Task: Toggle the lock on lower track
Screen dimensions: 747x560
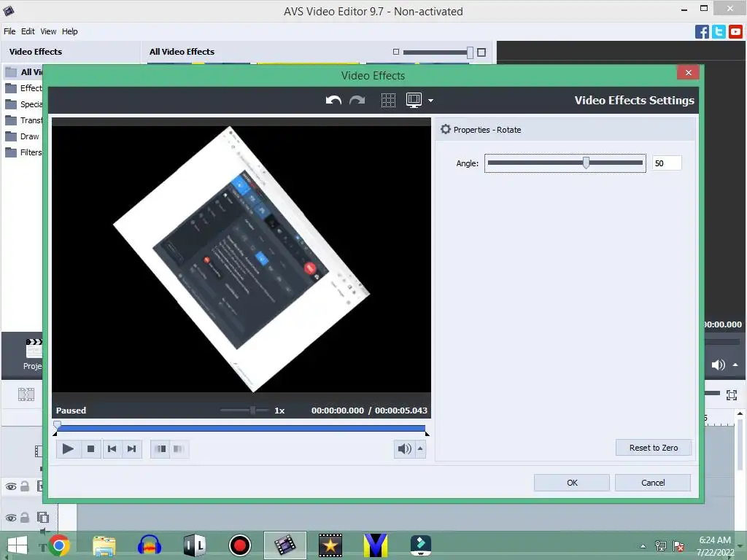Action: (25, 518)
